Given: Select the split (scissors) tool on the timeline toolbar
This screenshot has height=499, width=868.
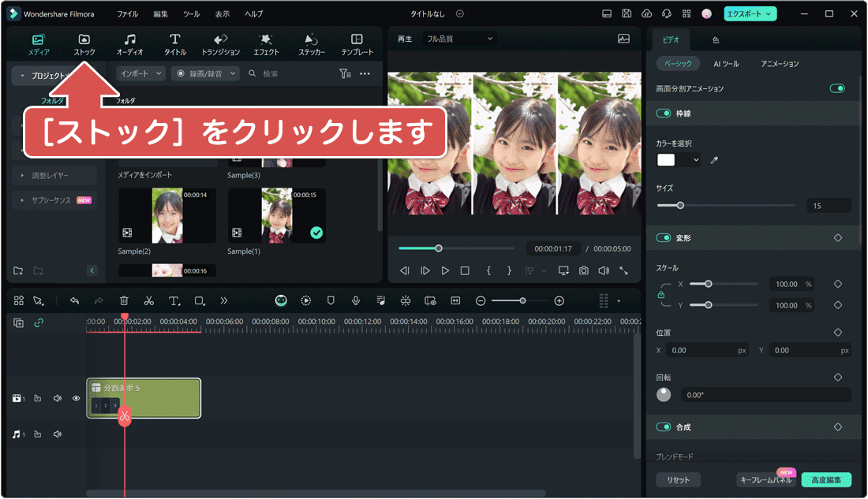Looking at the screenshot, I should pyautogui.click(x=148, y=300).
